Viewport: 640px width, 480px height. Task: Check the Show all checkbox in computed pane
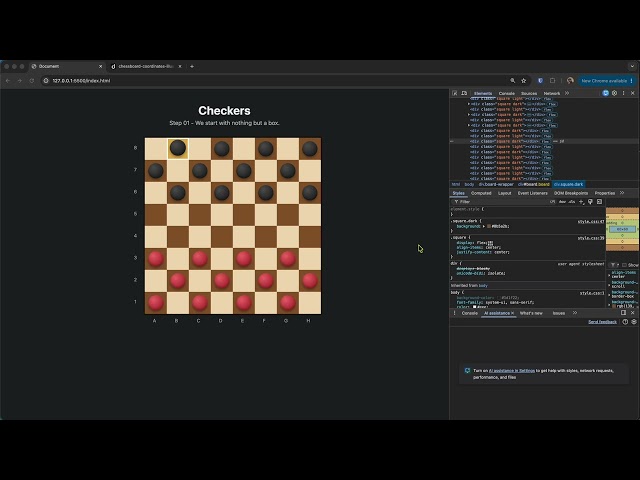pyautogui.click(x=624, y=265)
